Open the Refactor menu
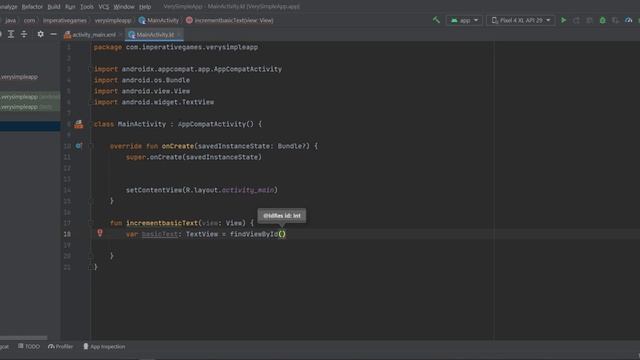The height and width of the screenshot is (360, 640). tap(32, 7)
